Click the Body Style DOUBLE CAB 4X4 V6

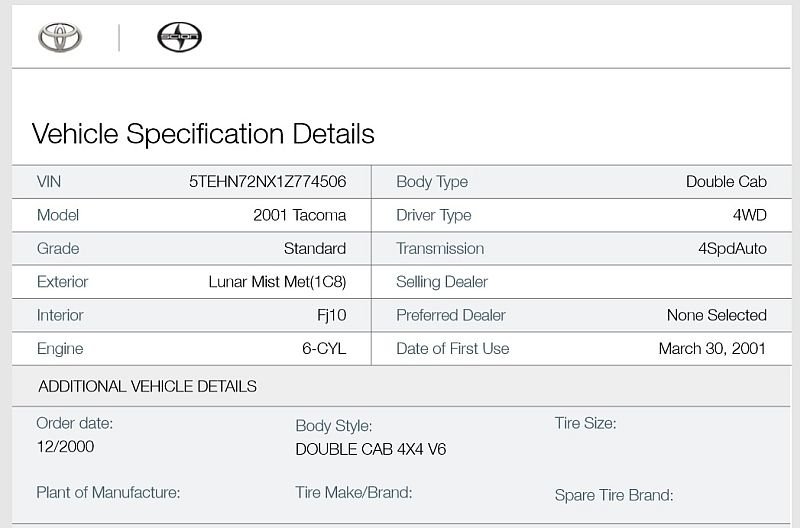[x=371, y=449]
